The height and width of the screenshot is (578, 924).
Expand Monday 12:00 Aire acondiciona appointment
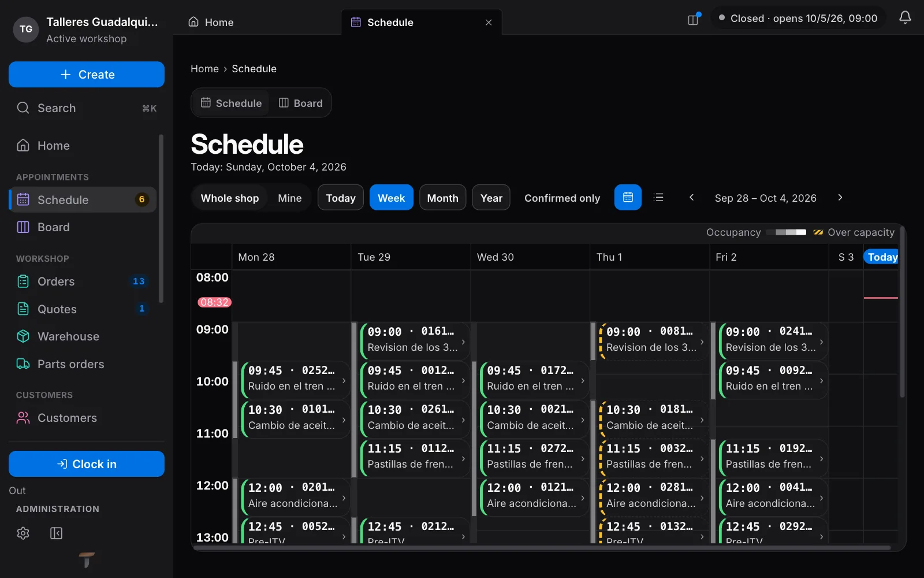tap(344, 498)
